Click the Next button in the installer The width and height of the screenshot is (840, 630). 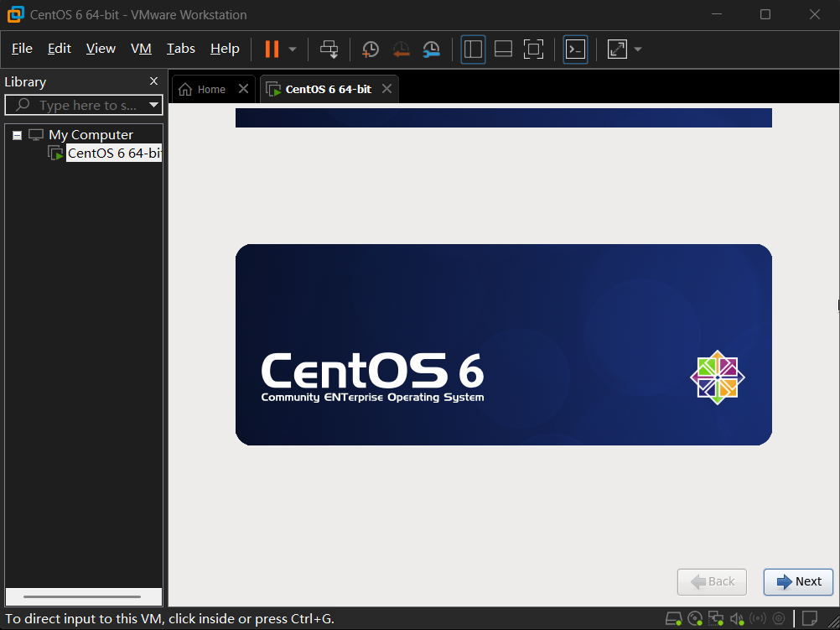pyautogui.click(x=798, y=581)
